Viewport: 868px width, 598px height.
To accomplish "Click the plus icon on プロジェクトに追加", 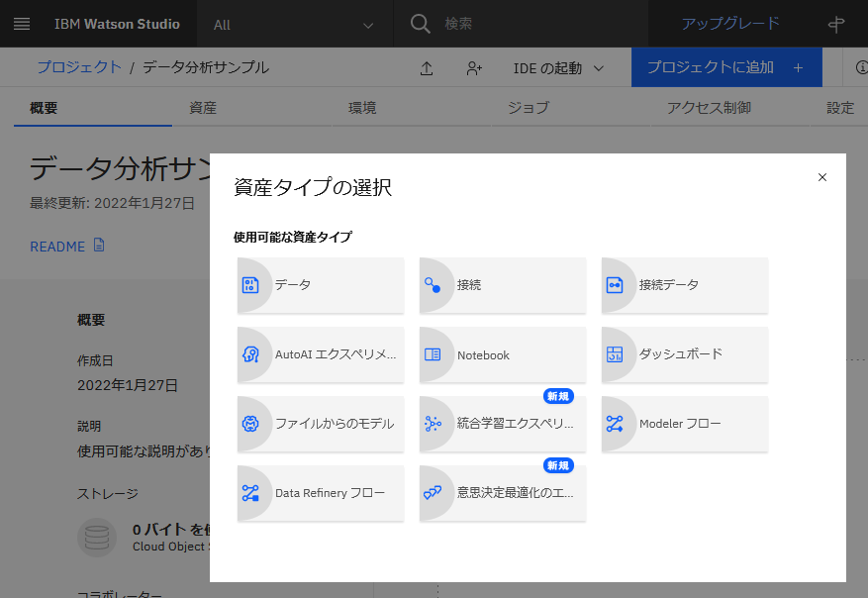I will (798, 67).
